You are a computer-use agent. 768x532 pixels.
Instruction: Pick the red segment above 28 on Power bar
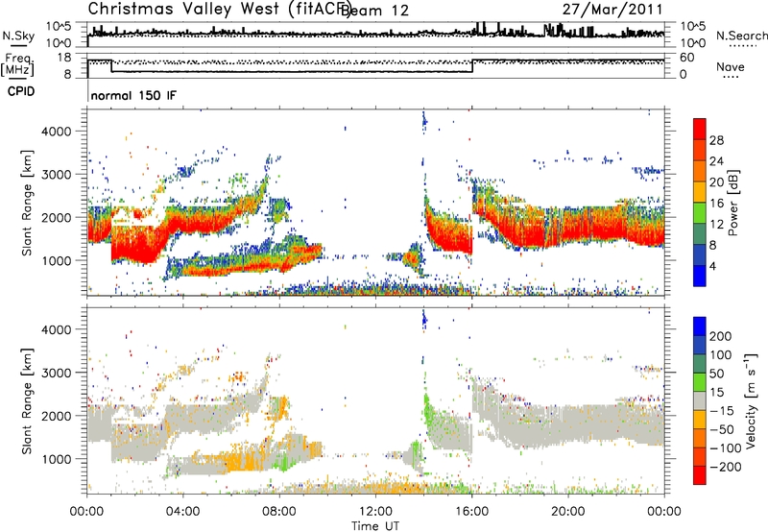click(700, 129)
